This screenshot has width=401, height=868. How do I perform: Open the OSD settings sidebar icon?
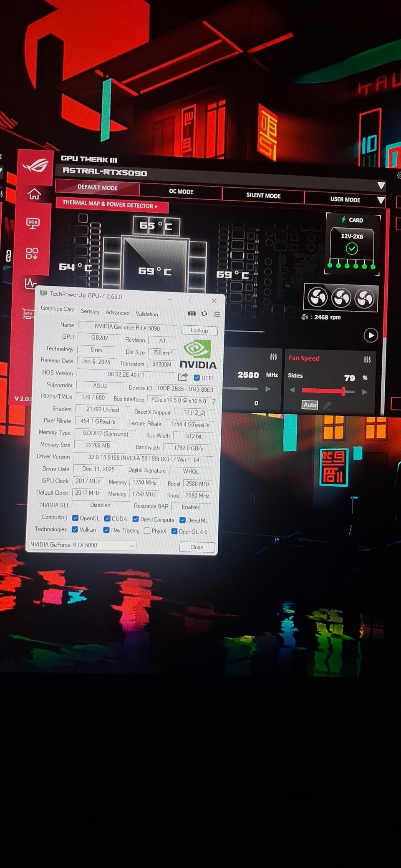33,223
